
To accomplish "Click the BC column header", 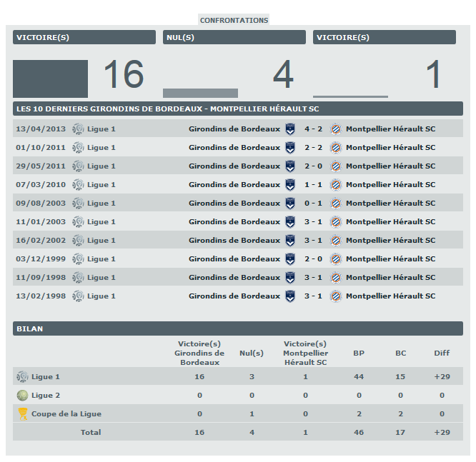I will click(x=400, y=353).
